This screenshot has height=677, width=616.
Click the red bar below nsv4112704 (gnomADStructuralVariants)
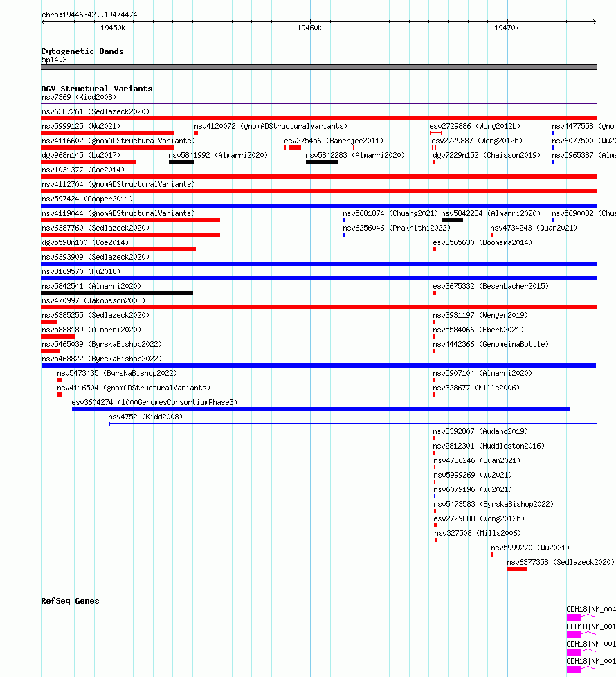(x=318, y=191)
